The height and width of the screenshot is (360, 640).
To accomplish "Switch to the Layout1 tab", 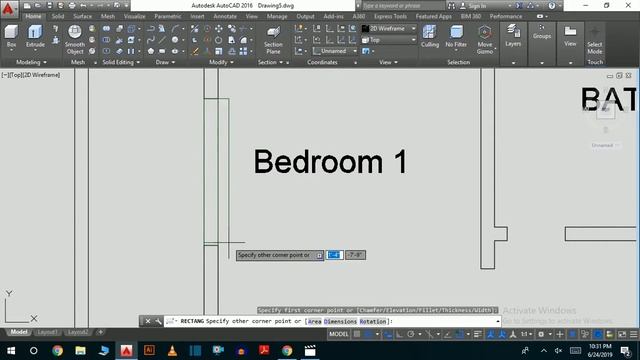I will pos(47,332).
